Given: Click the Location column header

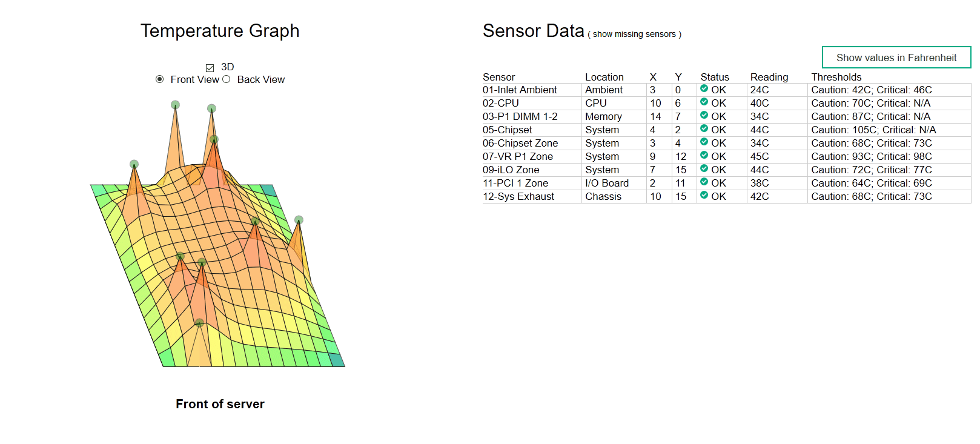Looking at the screenshot, I should tap(604, 77).
